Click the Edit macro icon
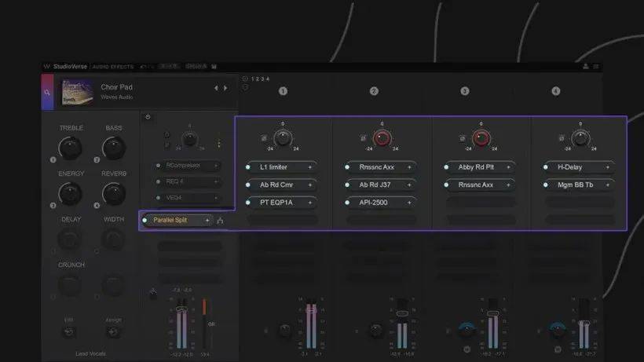The width and height of the screenshot is (644, 362). tap(69, 331)
